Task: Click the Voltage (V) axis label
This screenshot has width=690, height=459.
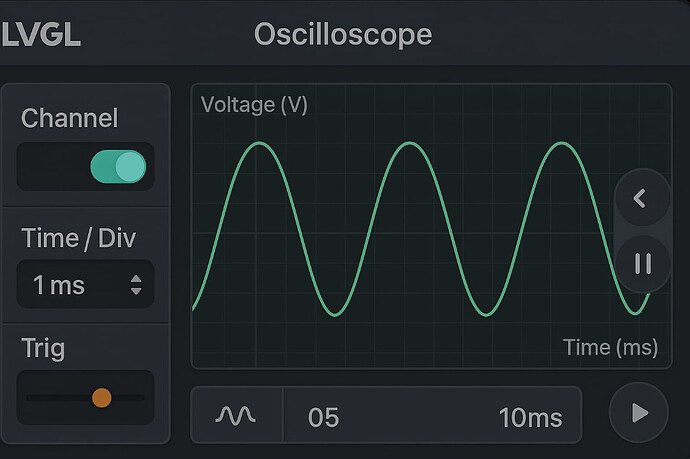Action: click(254, 104)
